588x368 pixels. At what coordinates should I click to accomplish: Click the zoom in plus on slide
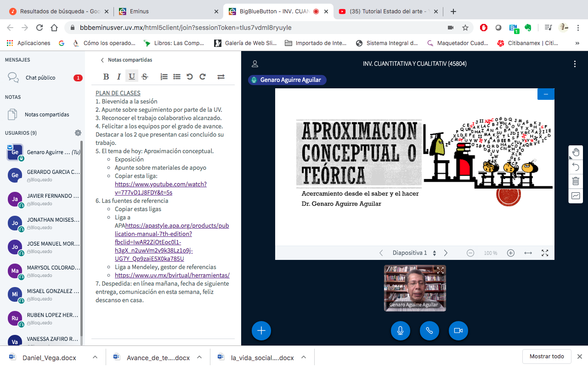tap(510, 253)
